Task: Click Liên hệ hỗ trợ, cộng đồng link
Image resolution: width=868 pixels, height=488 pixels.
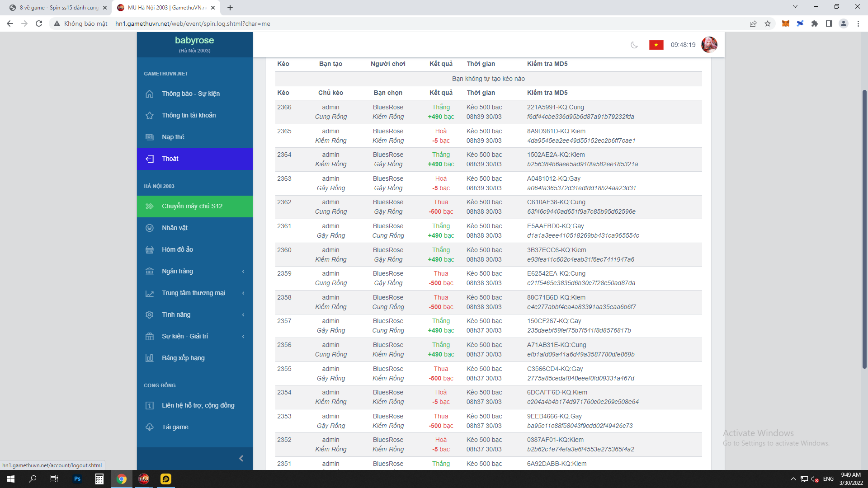Action: tap(198, 405)
